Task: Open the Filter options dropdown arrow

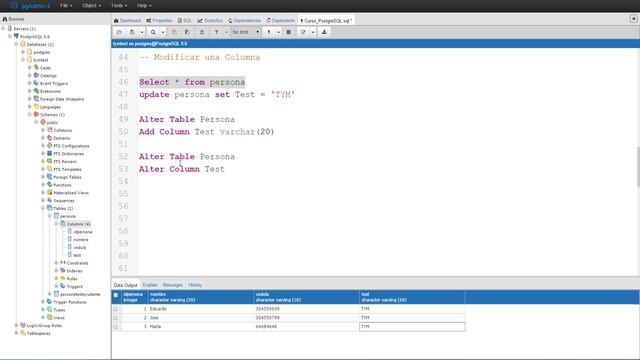Action: coord(226,32)
